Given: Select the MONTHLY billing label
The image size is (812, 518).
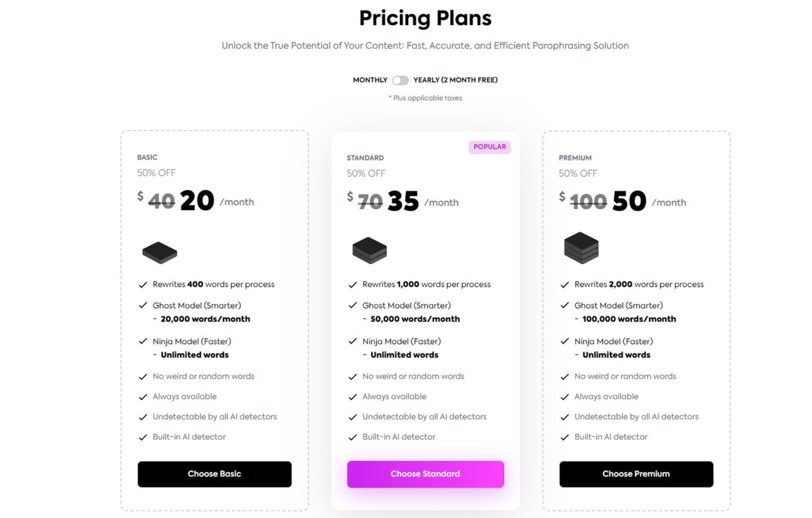Looking at the screenshot, I should click(370, 80).
